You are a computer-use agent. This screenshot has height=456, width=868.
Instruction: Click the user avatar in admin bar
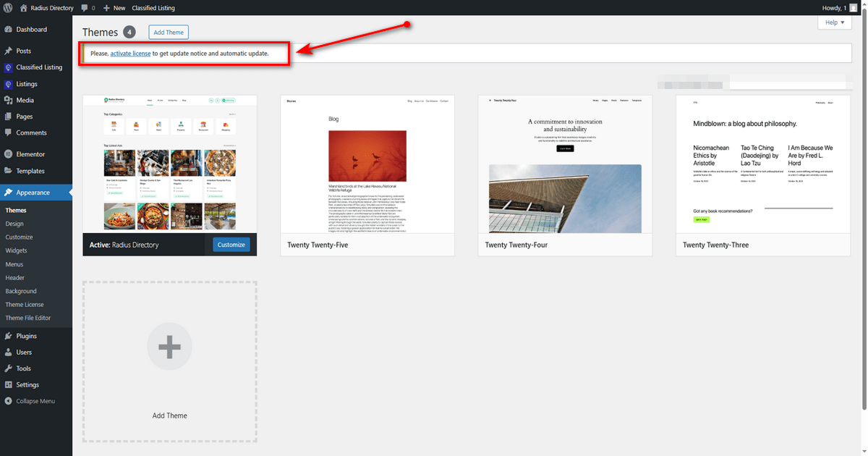[854, 8]
